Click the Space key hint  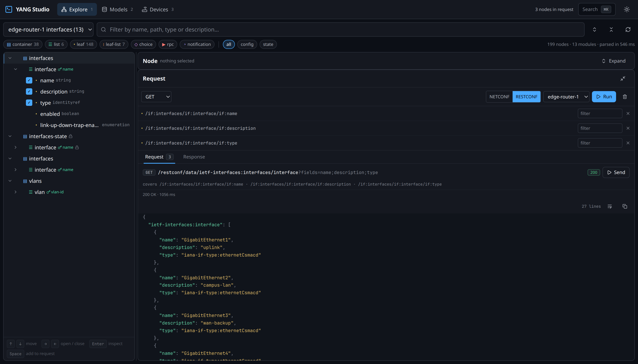(16, 354)
